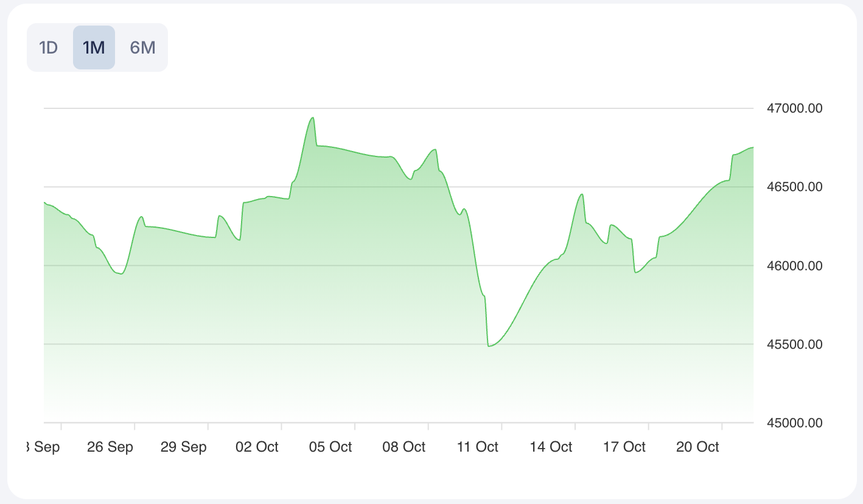Click the 05 Oct axis label
Screen dimensions: 863x504
point(330,447)
